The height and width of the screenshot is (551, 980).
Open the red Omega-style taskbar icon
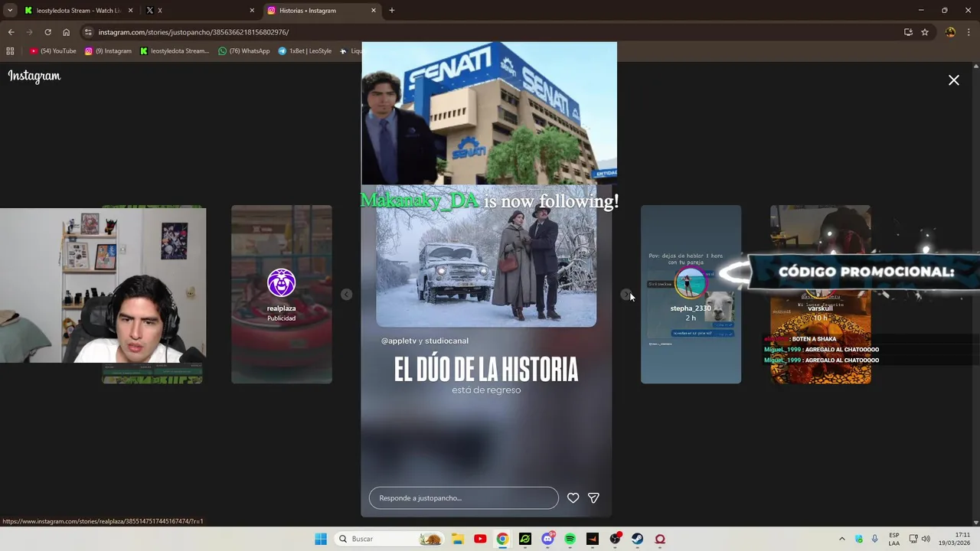(659, 539)
